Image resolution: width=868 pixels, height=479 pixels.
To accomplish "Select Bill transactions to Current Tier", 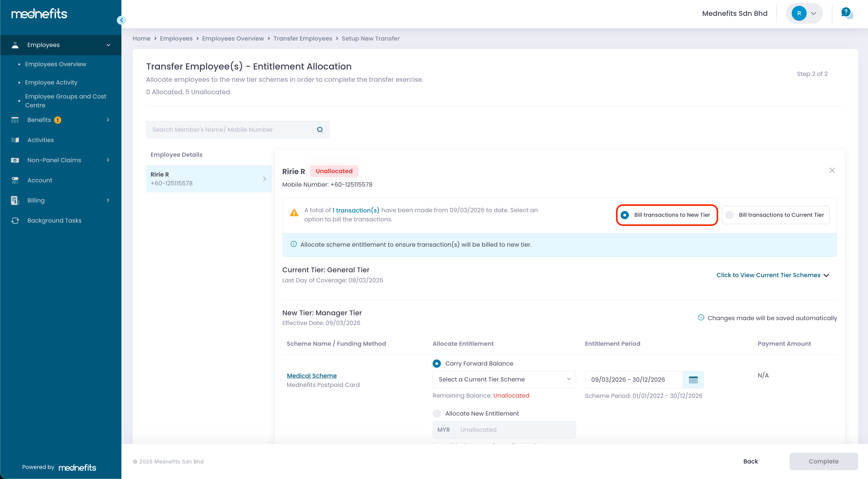I will [x=729, y=215].
